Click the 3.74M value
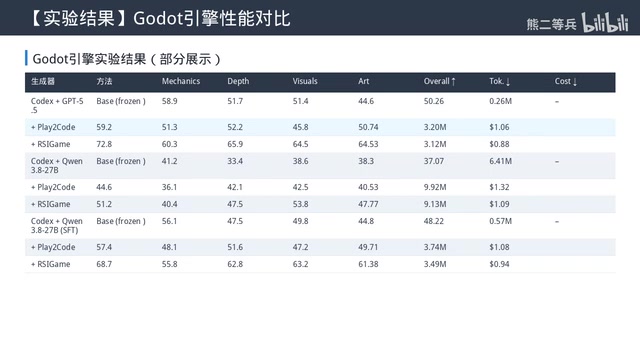The height and width of the screenshot is (360, 640). pos(435,247)
